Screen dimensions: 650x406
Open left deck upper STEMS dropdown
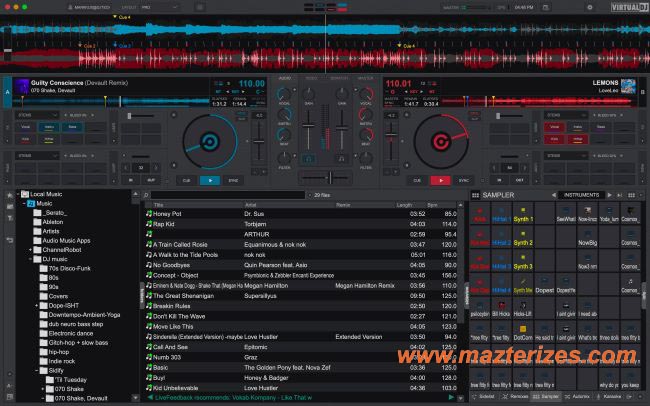(37, 115)
